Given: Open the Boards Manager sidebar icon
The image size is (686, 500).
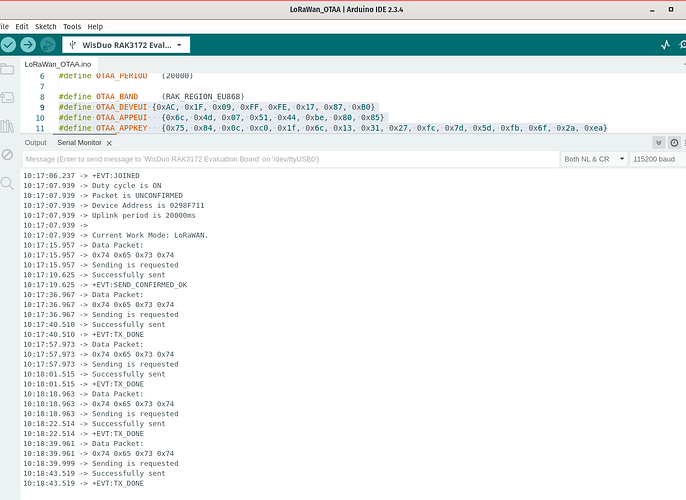Looking at the screenshot, I should point(8,98).
